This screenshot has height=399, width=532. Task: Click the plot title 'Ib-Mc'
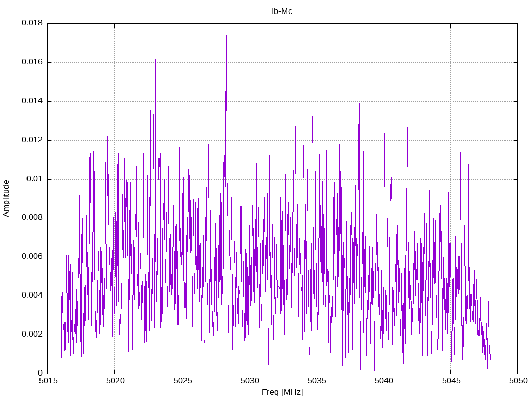282,11
